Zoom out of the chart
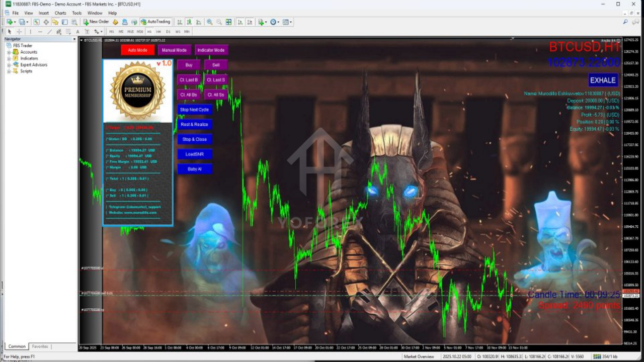Image resolution: width=644 pixels, height=362 pixels. [218, 22]
